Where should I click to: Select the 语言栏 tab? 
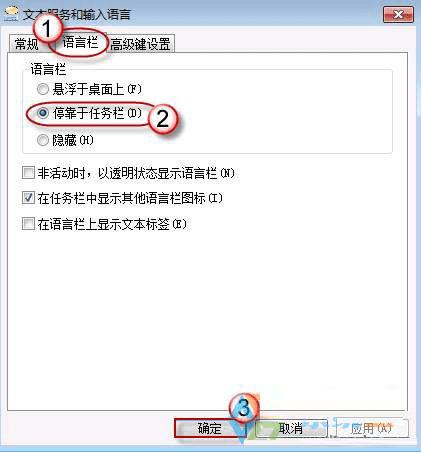[x=80, y=42]
